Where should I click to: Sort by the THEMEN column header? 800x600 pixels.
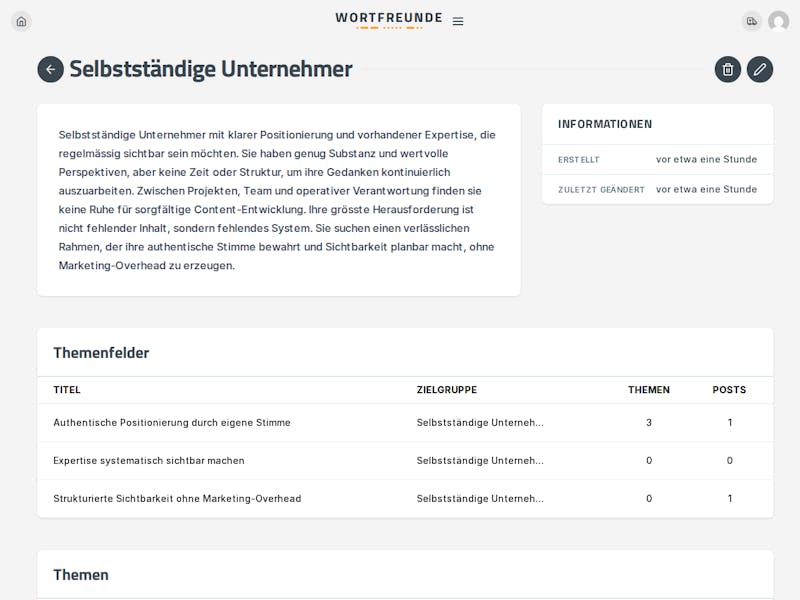tap(648, 390)
